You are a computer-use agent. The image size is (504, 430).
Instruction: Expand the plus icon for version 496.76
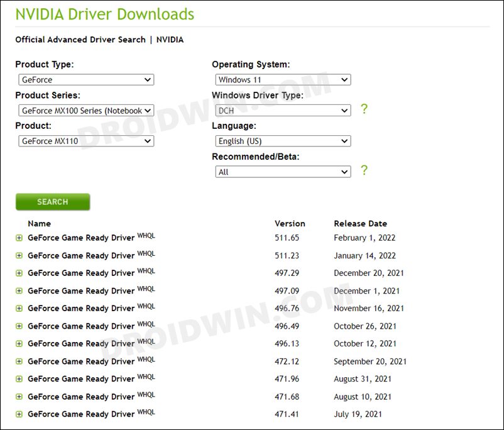click(x=19, y=309)
